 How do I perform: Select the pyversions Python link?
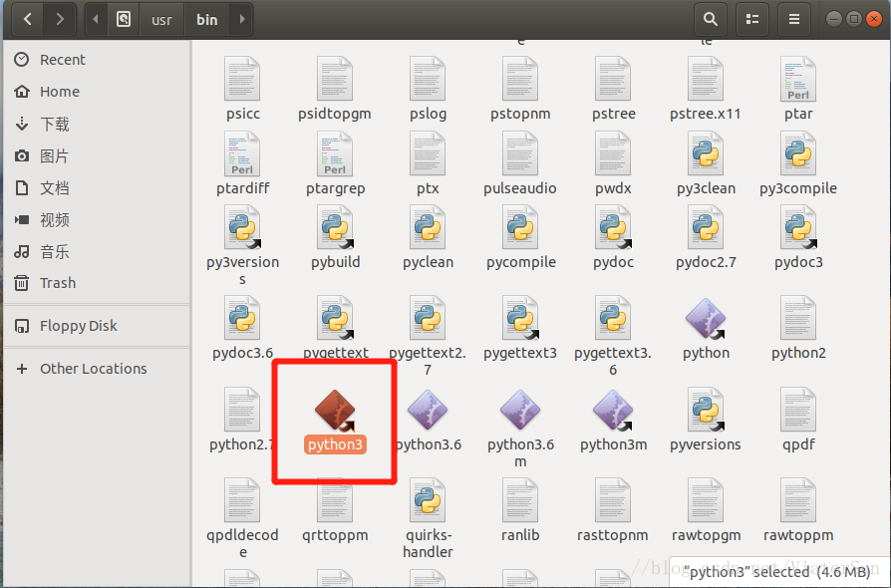point(706,421)
